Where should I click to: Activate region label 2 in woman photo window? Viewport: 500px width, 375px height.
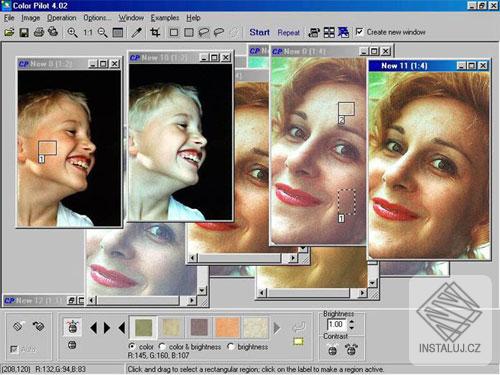click(341, 120)
